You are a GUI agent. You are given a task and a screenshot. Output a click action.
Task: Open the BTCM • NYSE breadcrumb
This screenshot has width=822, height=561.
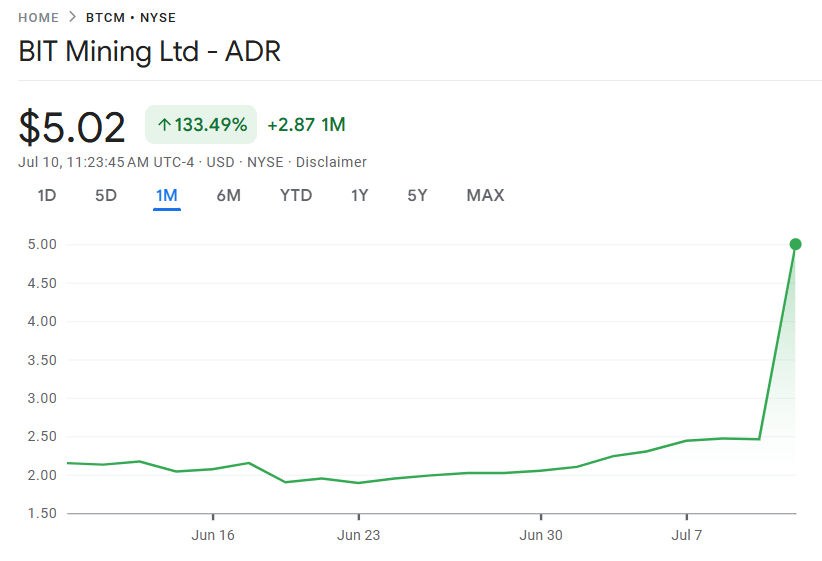(131, 18)
